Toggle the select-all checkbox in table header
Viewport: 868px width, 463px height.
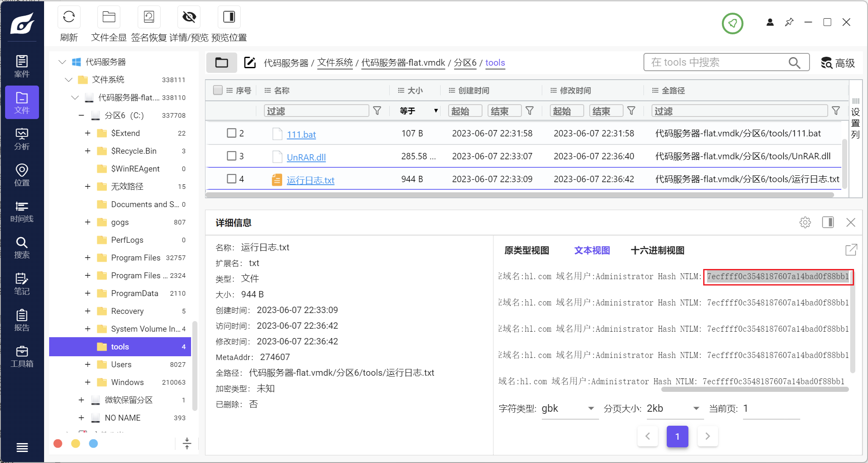(x=218, y=90)
